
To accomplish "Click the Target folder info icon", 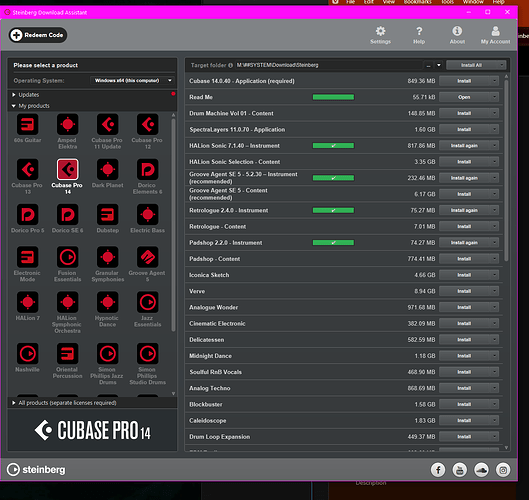I will point(230,65).
